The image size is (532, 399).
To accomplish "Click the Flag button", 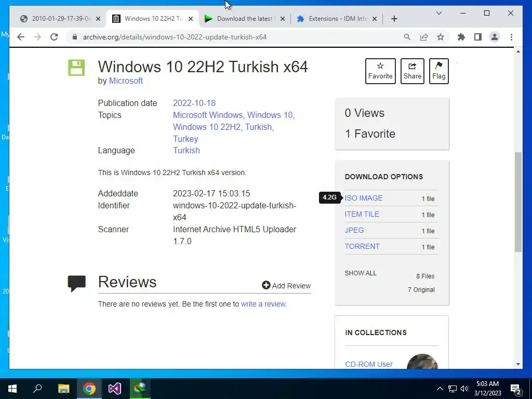I will (438, 71).
